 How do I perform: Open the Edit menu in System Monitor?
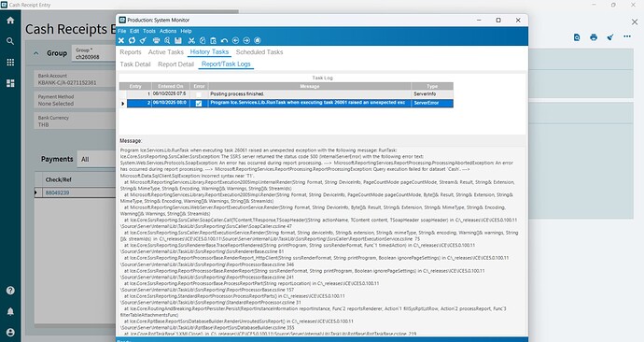[134, 31]
